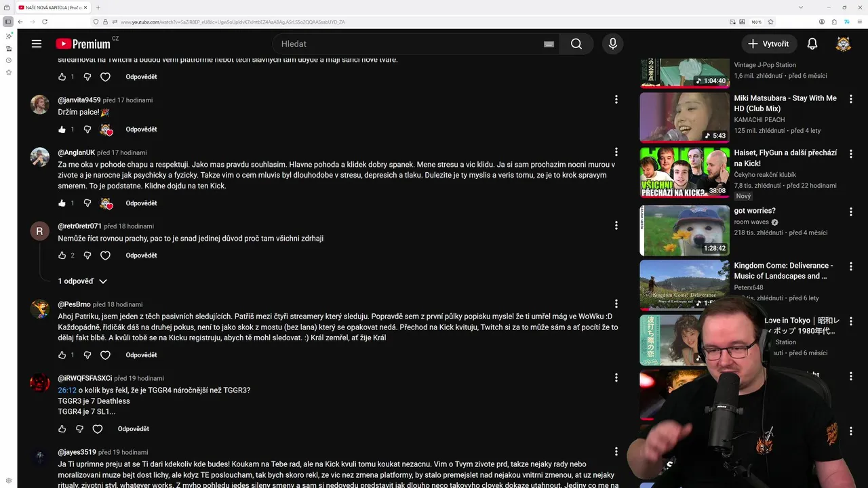
Task: Heart the comment by @PesBrno
Action: 105,355
